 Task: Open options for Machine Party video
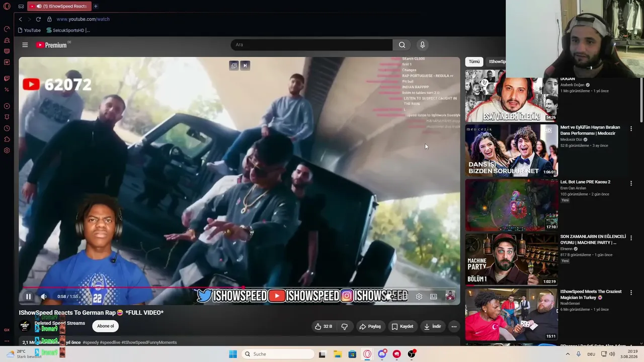(x=631, y=238)
